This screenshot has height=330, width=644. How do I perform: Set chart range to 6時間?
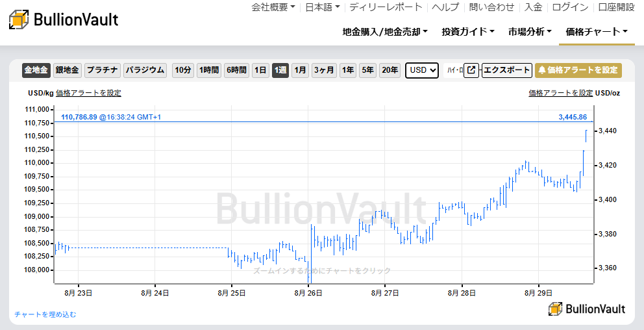[236, 70]
